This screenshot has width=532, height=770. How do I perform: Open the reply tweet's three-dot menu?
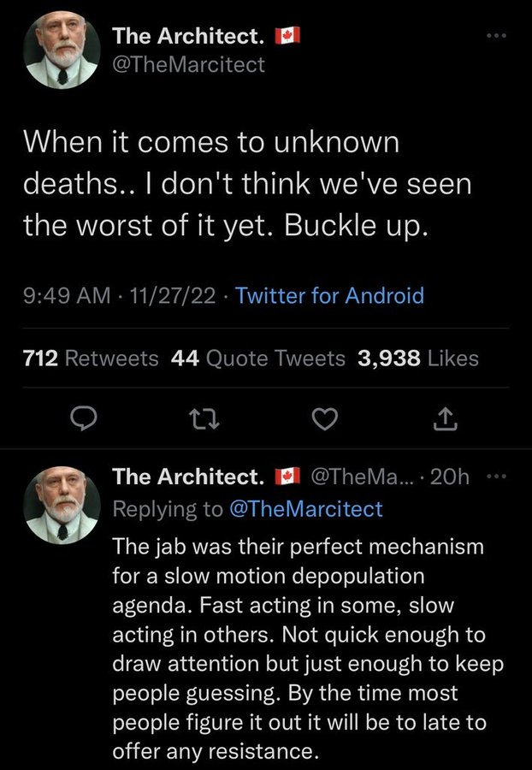click(498, 477)
